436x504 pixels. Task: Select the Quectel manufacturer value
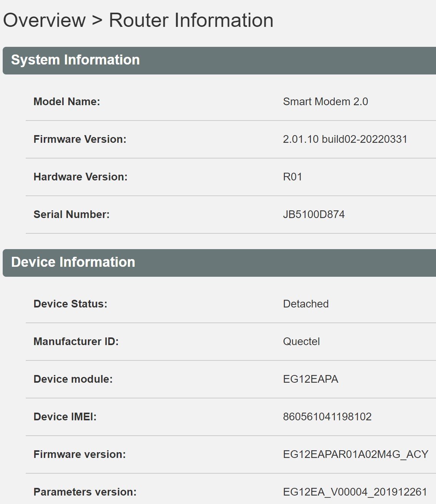click(x=301, y=342)
